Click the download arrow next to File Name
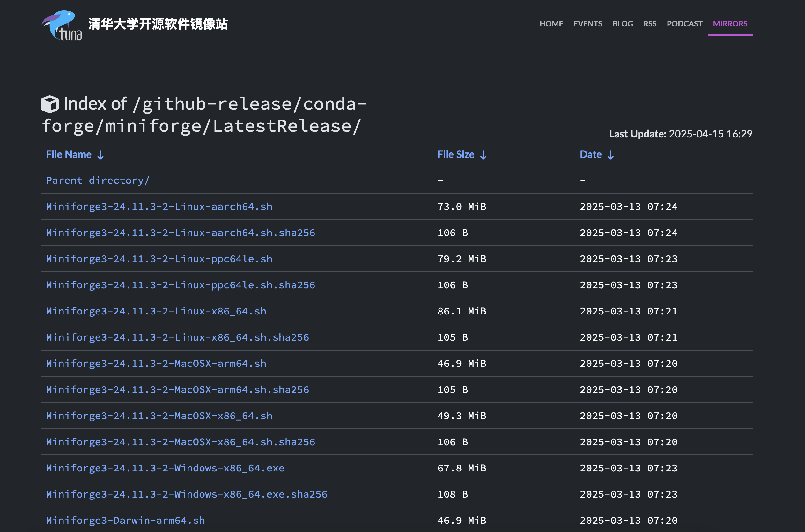 tap(100, 155)
